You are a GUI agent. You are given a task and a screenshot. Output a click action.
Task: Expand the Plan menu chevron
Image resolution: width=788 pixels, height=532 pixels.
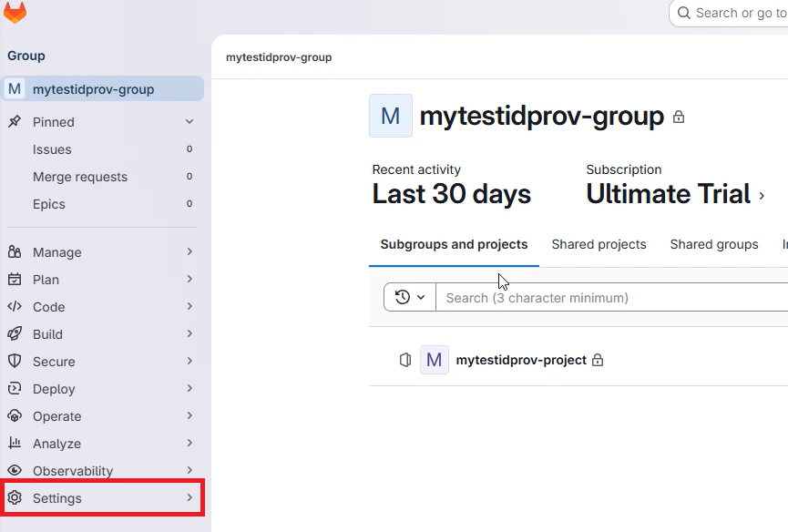coord(189,279)
